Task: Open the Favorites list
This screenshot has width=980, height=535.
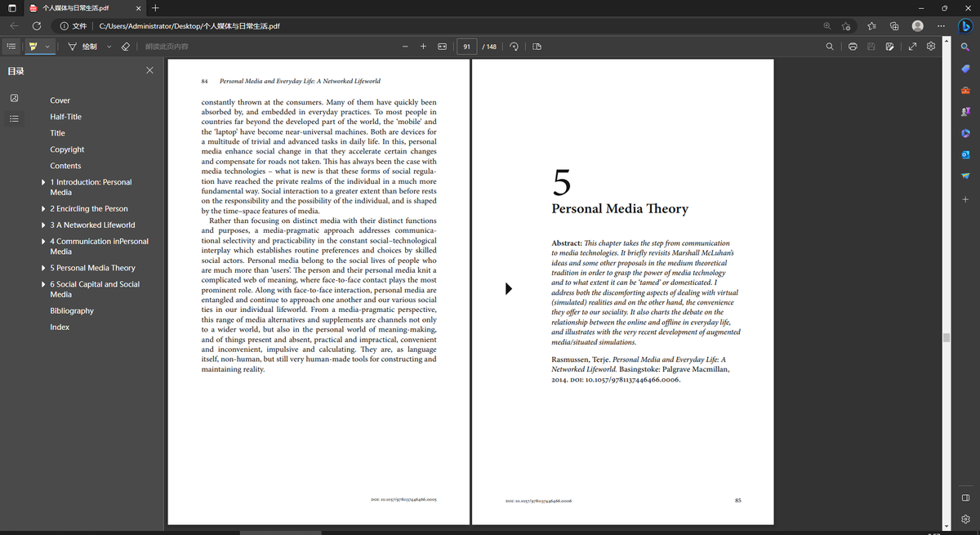Action: point(872,26)
